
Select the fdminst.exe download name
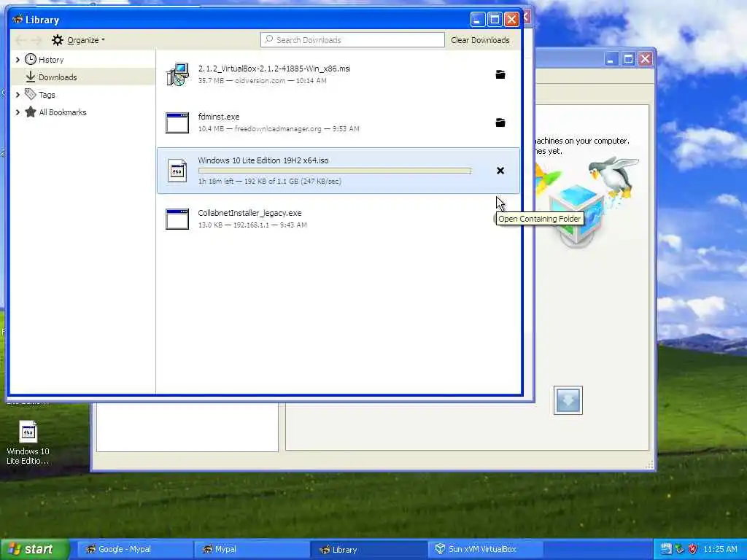coord(219,117)
